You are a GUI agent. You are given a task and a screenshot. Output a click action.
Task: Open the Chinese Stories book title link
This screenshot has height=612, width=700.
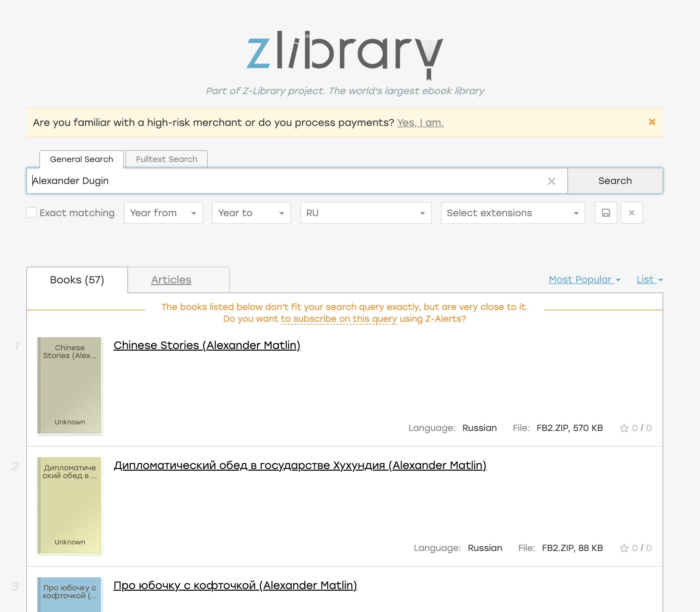pyautogui.click(x=207, y=345)
